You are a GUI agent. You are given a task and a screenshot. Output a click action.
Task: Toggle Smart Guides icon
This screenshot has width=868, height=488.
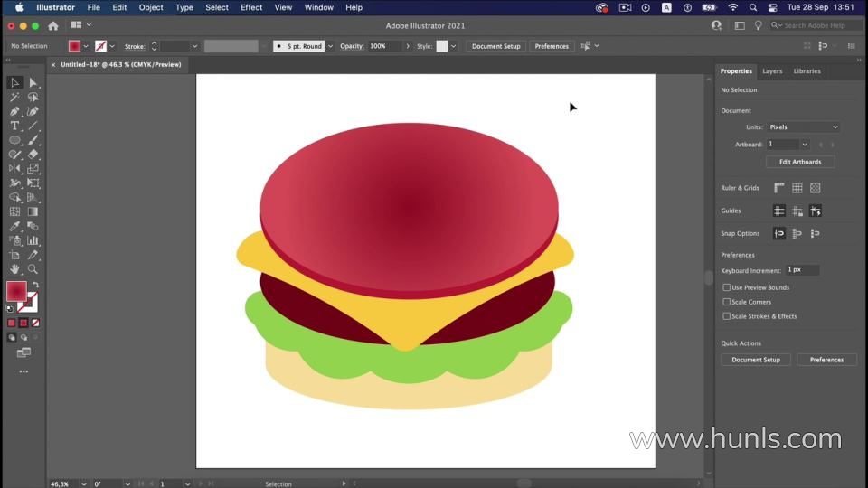[x=816, y=211]
